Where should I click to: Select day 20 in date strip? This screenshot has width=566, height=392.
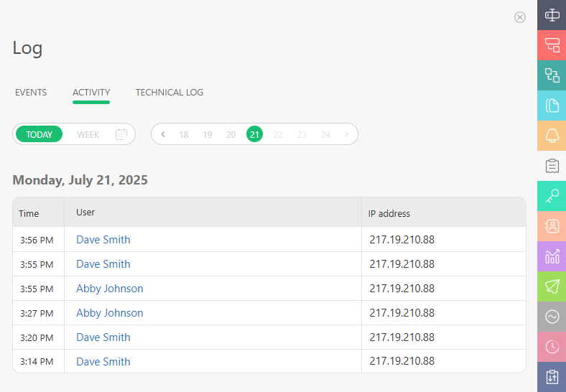(231, 135)
